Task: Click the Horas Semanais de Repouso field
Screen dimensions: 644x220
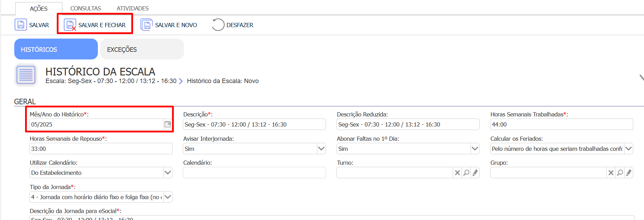Action: [101, 149]
